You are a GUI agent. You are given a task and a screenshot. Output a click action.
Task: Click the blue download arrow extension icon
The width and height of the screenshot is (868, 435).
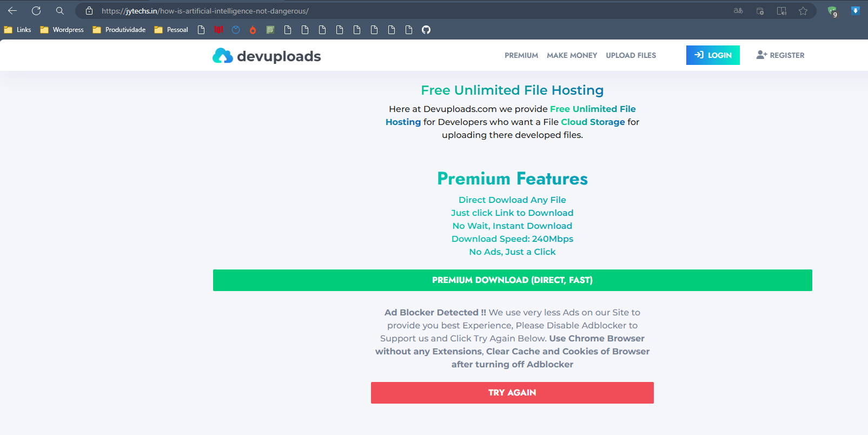tap(855, 11)
